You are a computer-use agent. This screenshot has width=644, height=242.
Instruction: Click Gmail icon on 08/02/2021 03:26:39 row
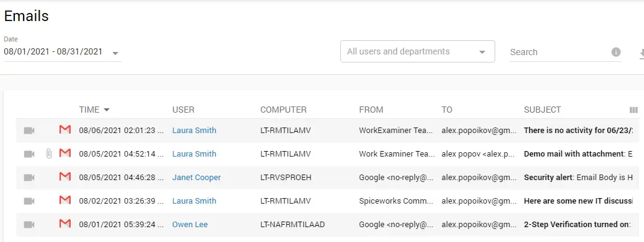(65, 200)
